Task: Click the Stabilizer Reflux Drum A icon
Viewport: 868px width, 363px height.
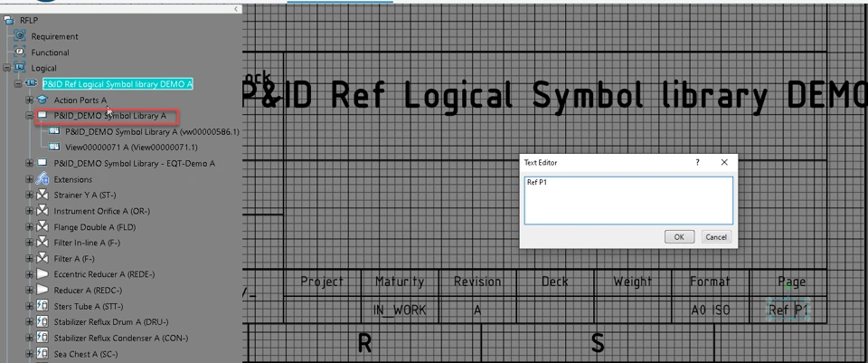Action: coord(42,321)
